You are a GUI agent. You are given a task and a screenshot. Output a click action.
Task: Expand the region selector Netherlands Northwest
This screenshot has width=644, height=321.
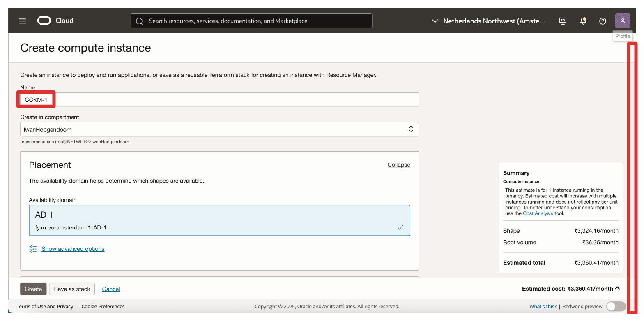pos(489,21)
